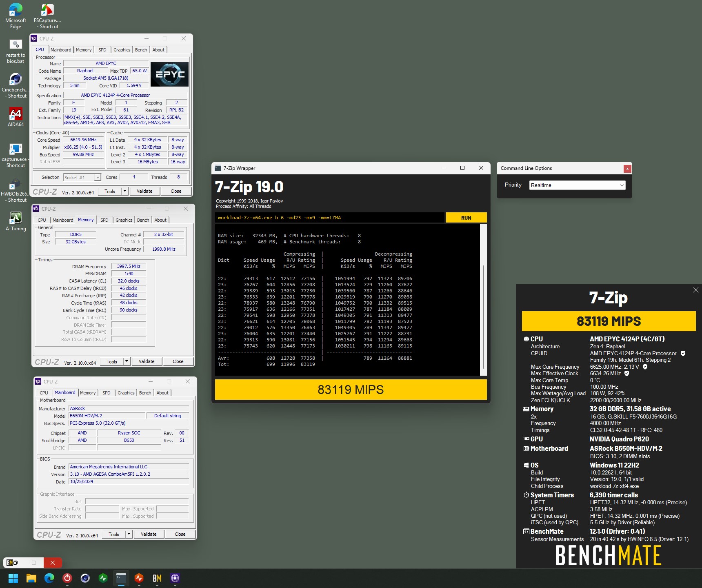This screenshot has height=588, width=702.
Task: Click Core Speed value 6619.96 MHz
Action: [x=83, y=140]
